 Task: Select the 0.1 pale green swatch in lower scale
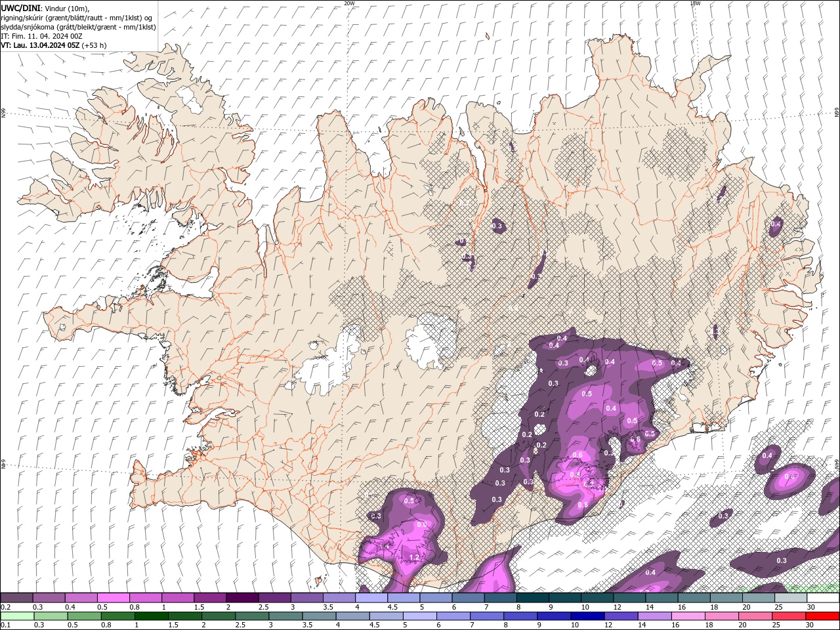pyautogui.click(x=16, y=616)
